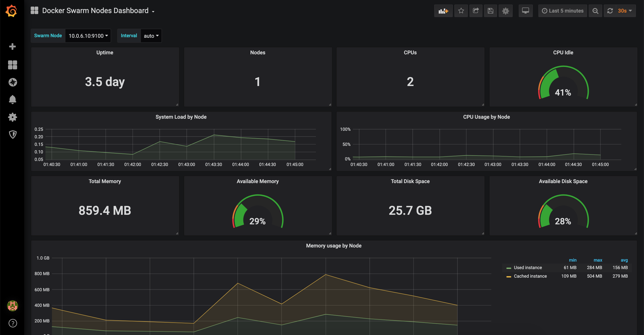This screenshot has width=644, height=335.
Task: Open the Interval auto dropdown
Action: (x=151, y=36)
